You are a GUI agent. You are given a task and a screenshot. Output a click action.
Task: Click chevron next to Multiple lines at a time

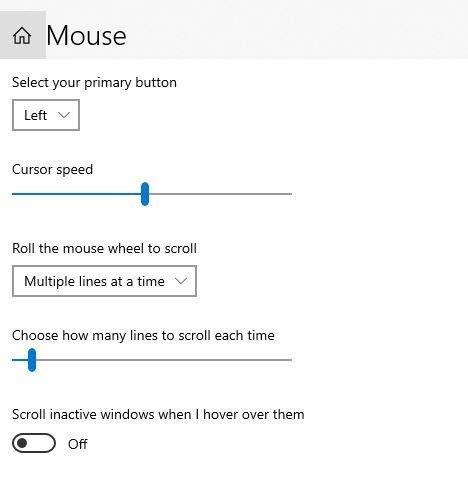181,281
